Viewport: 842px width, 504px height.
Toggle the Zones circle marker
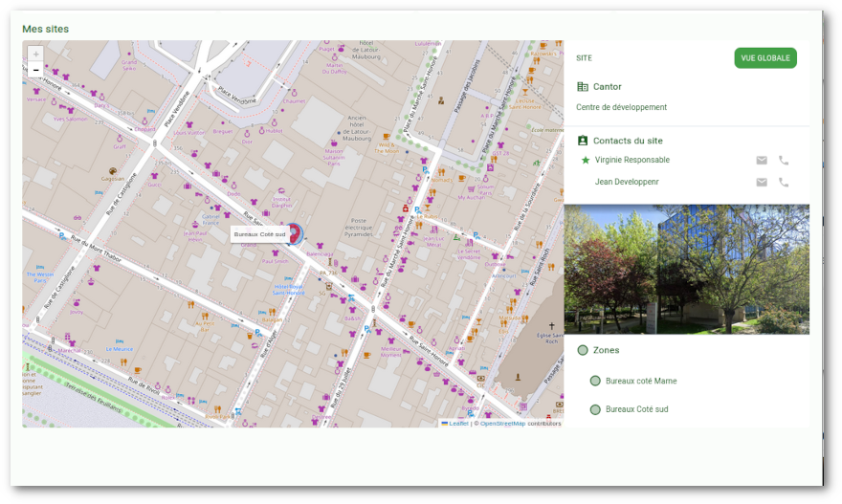pyautogui.click(x=583, y=350)
